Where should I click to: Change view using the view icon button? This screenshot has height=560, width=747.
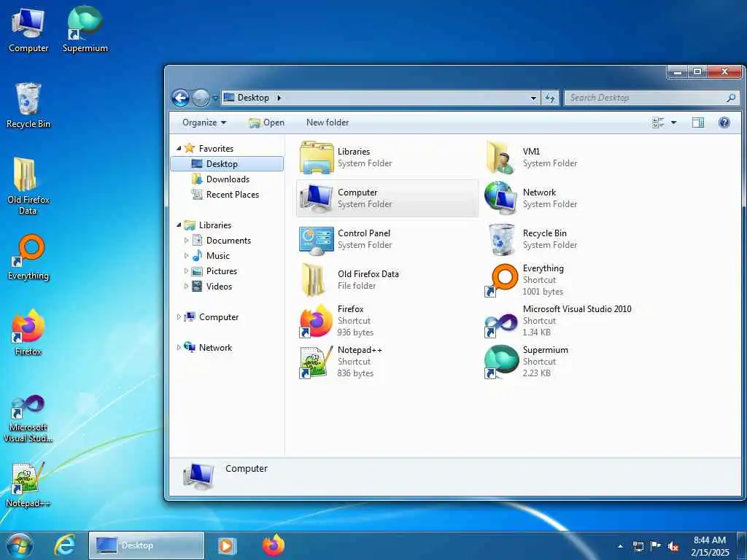coord(658,122)
